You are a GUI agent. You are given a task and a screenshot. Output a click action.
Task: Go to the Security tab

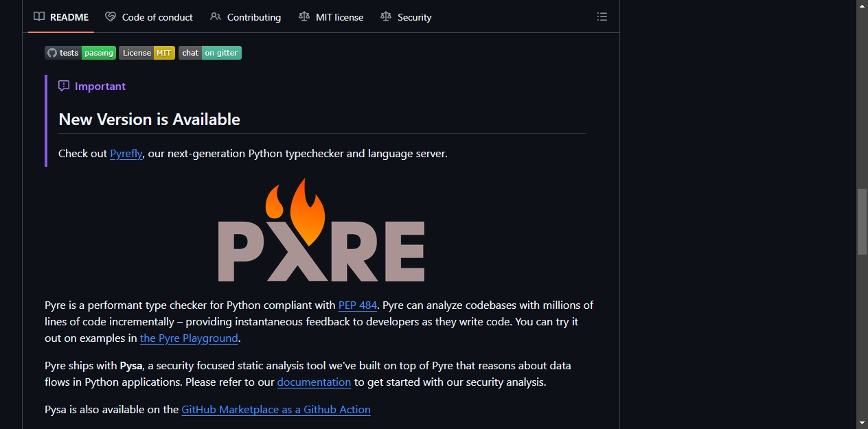[406, 16]
